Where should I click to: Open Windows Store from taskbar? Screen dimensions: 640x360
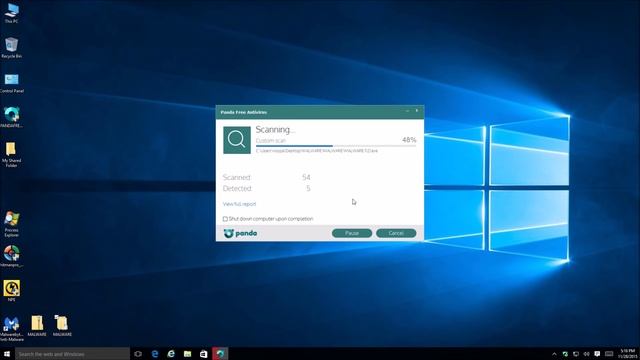click(203, 354)
